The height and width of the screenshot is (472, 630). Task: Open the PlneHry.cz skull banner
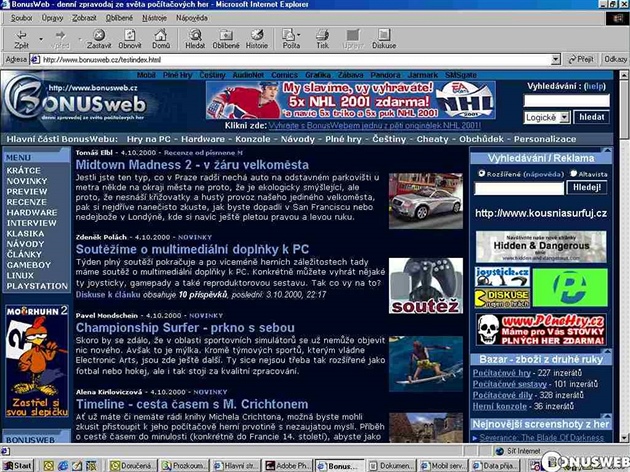click(541, 330)
